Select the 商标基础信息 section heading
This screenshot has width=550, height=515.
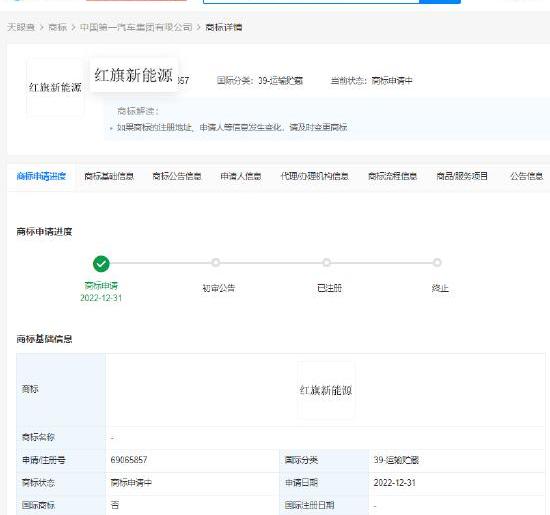tap(44, 339)
